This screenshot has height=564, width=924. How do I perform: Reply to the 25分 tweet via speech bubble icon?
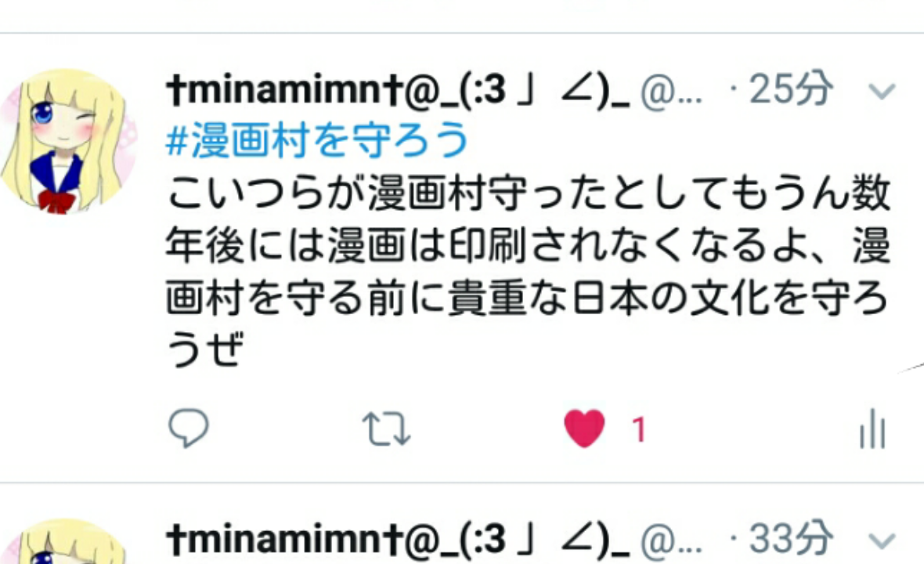tap(189, 428)
